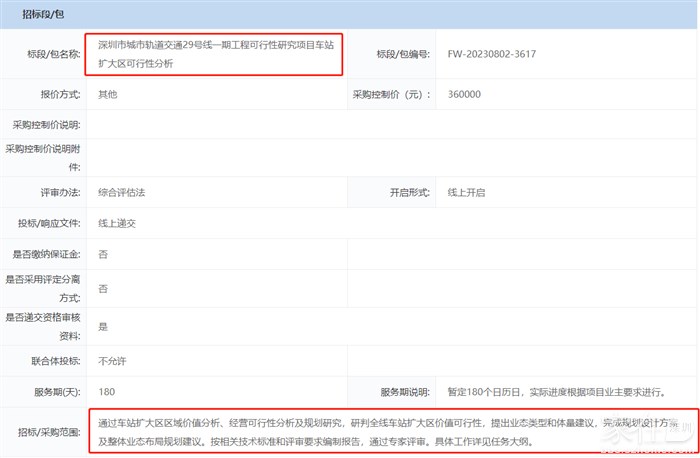Click the package number FW-20230802-3617
The image size is (700, 458).
(x=492, y=54)
